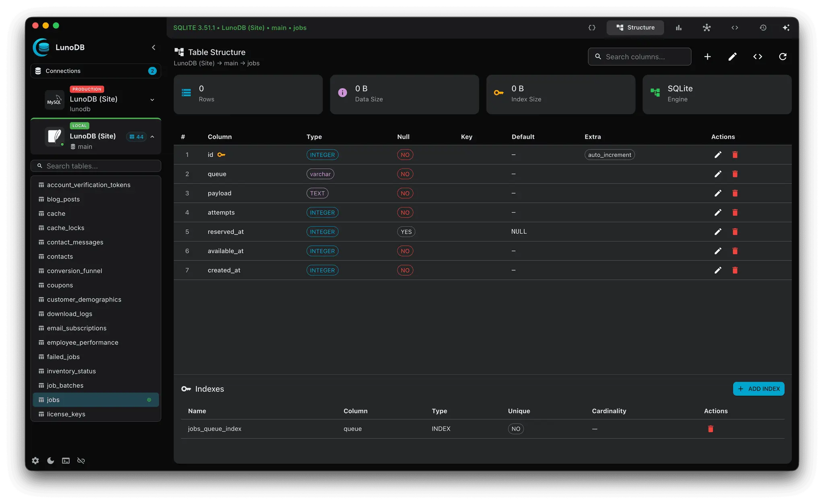Edit the id column
The width and height of the screenshot is (824, 504).
pyautogui.click(x=718, y=155)
